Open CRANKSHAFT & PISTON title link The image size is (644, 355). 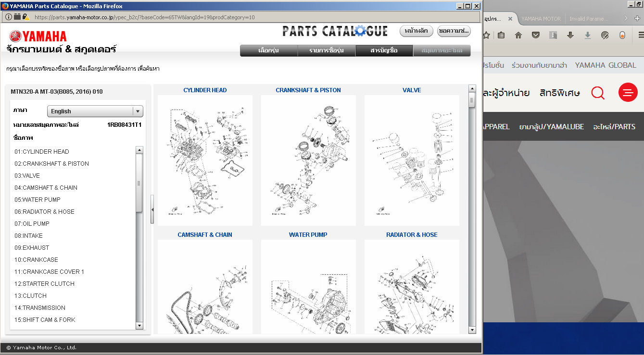pyautogui.click(x=308, y=90)
